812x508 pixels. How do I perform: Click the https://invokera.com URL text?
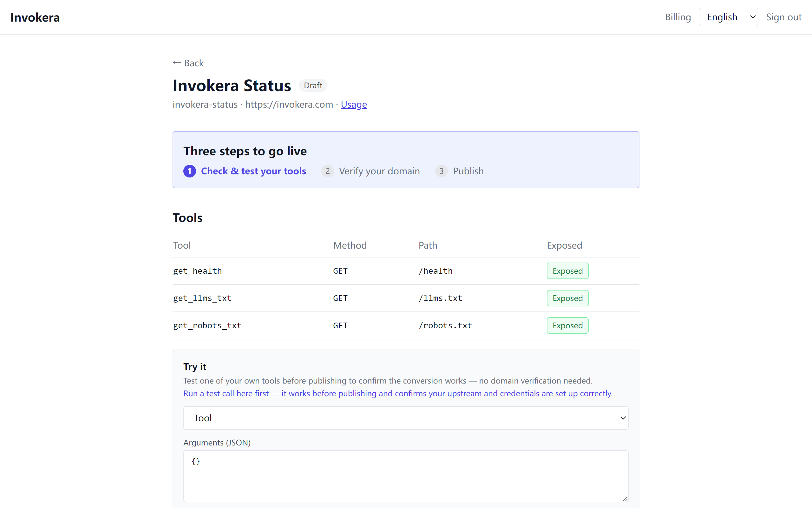(x=289, y=104)
